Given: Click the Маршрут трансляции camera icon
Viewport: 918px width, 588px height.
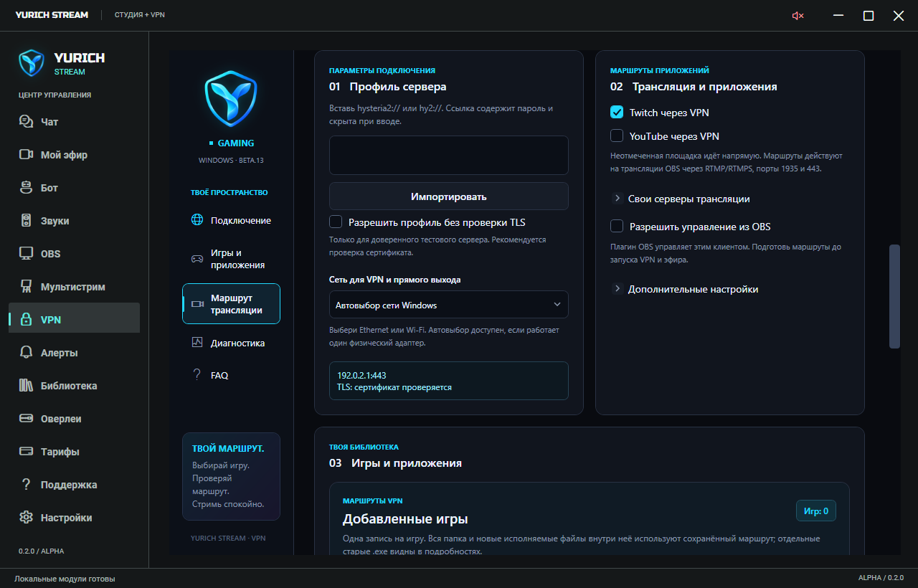Looking at the screenshot, I should [x=197, y=304].
